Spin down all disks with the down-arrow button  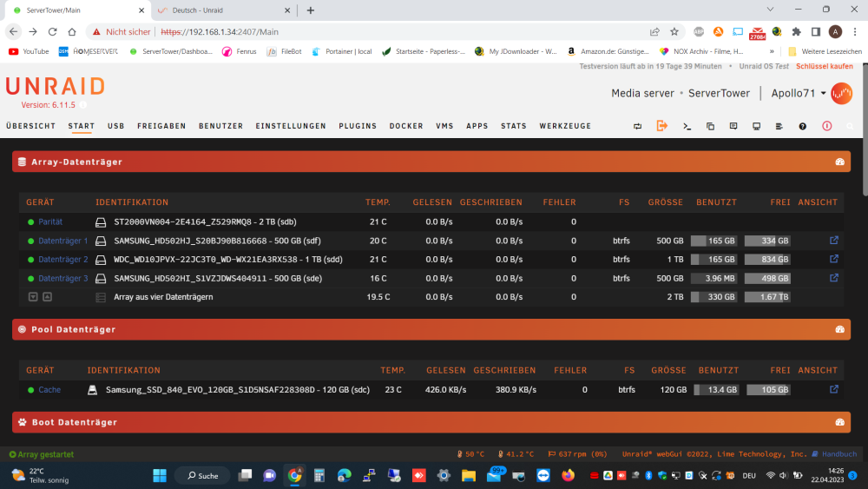(33, 297)
